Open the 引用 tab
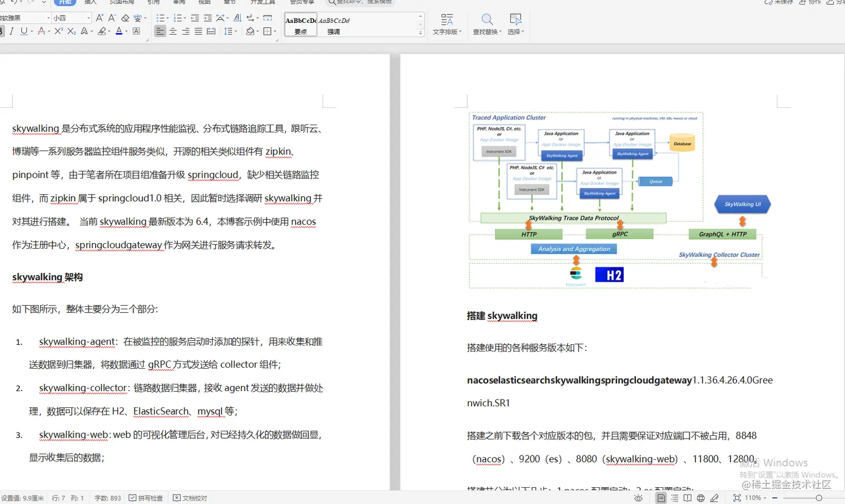The height and width of the screenshot is (504, 845). [x=154, y=2]
